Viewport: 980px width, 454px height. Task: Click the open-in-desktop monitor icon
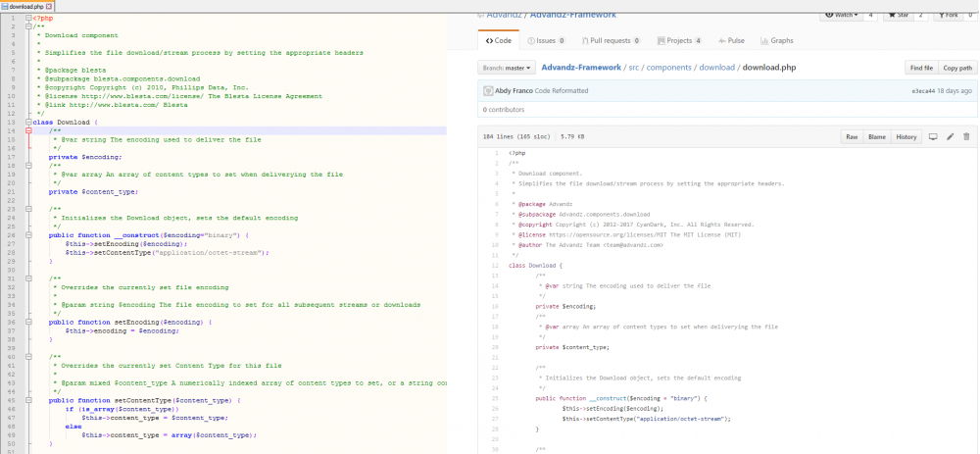[933, 137]
